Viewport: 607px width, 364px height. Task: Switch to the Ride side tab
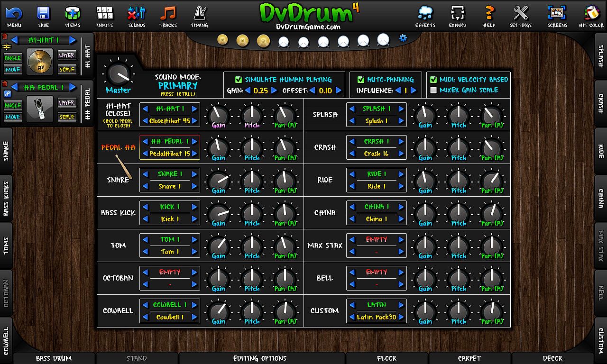point(601,152)
